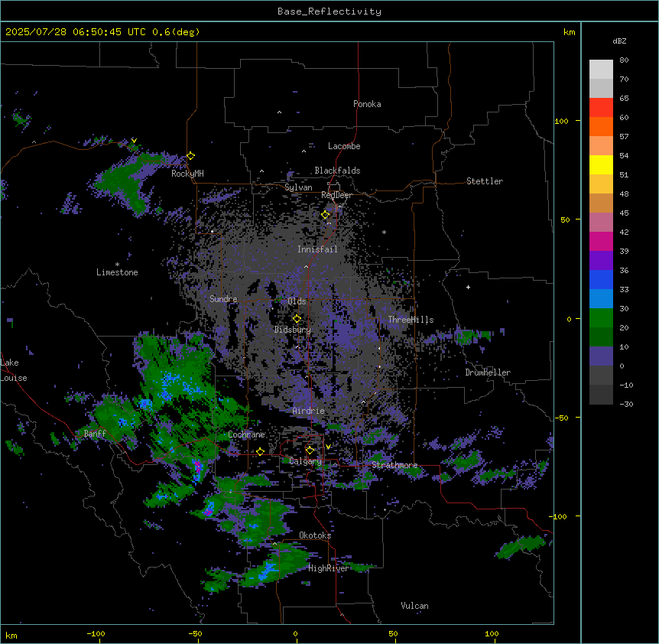659x644 pixels.
Task: Select the magenta 42 dBZ legend band
Action: pos(601,241)
